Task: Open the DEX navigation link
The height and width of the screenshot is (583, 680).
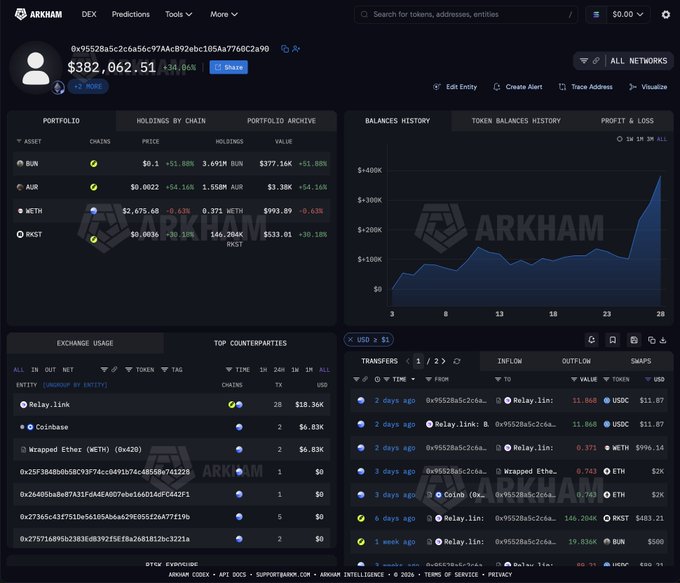Action: coord(89,14)
